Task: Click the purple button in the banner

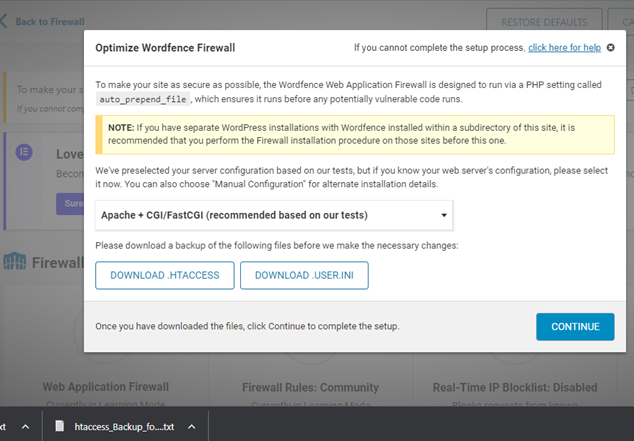Action: click(70, 205)
